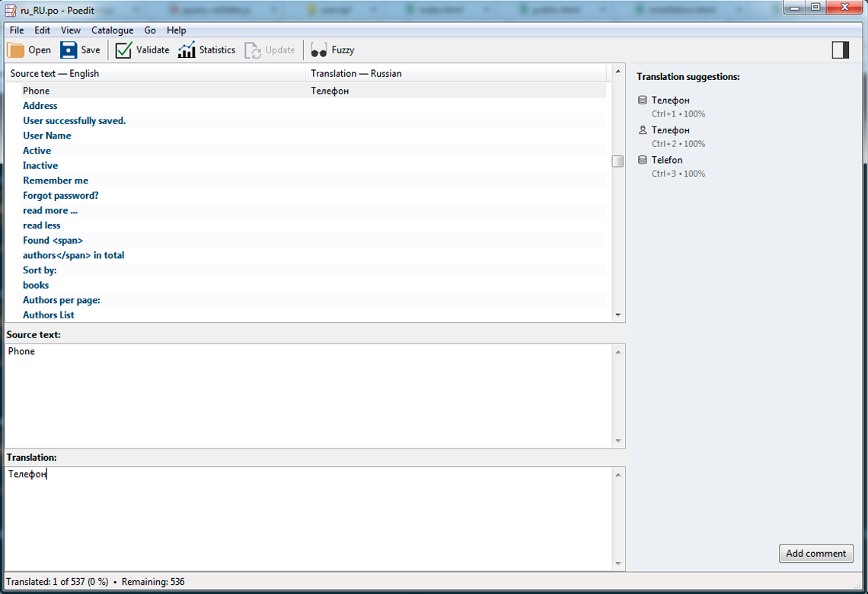Open the Go menu
The width and height of the screenshot is (868, 594).
(150, 30)
